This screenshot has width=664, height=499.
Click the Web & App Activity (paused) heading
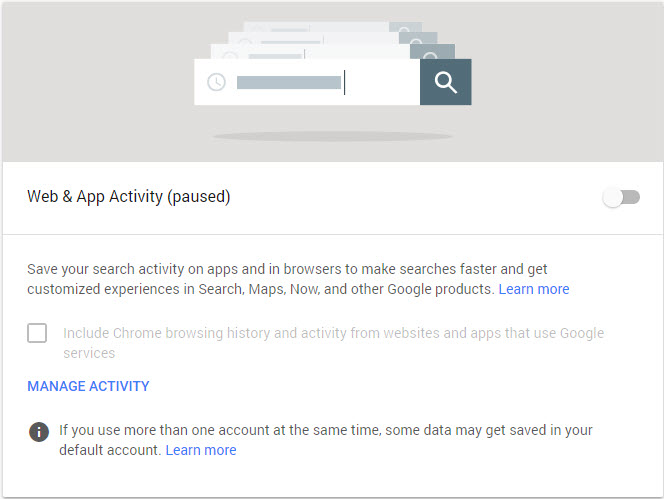click(129, 197)
